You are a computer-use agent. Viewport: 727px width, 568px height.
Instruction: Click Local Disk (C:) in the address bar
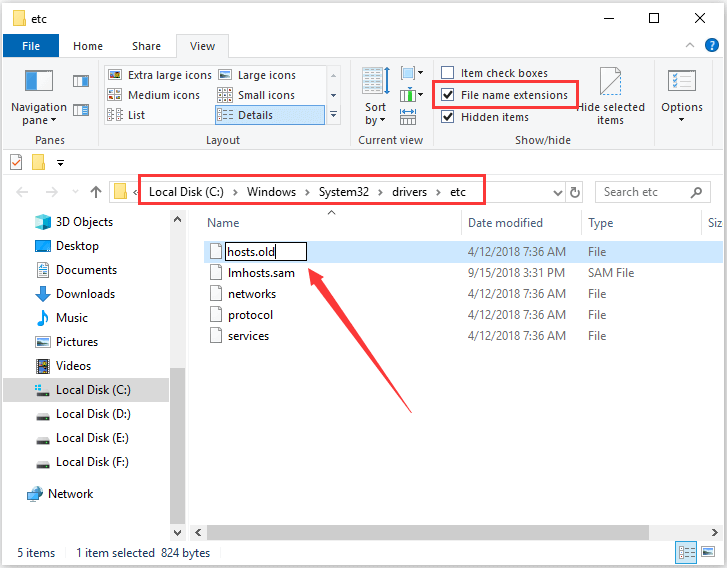186,192
